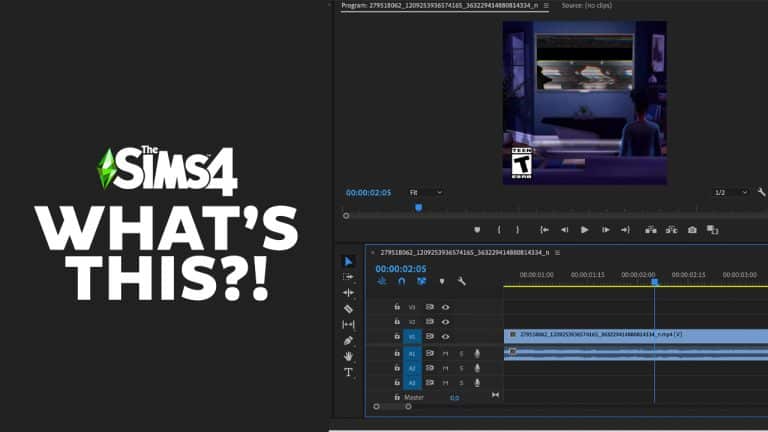
Task: Toggle A3 track targeting
Action: [412, 383]
